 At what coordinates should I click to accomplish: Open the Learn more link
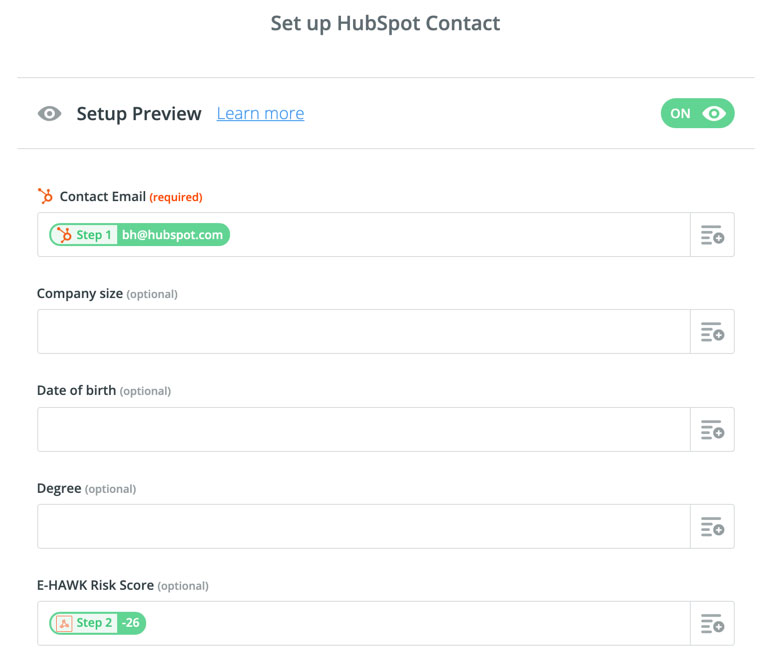click(260, 114)
